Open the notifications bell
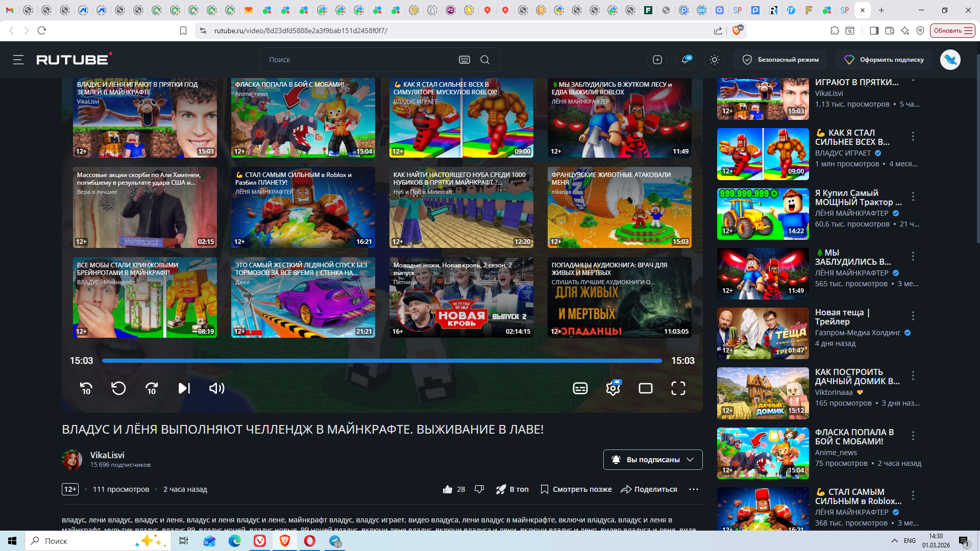Viewport: 980px width, 551px height. coord(685,60)
